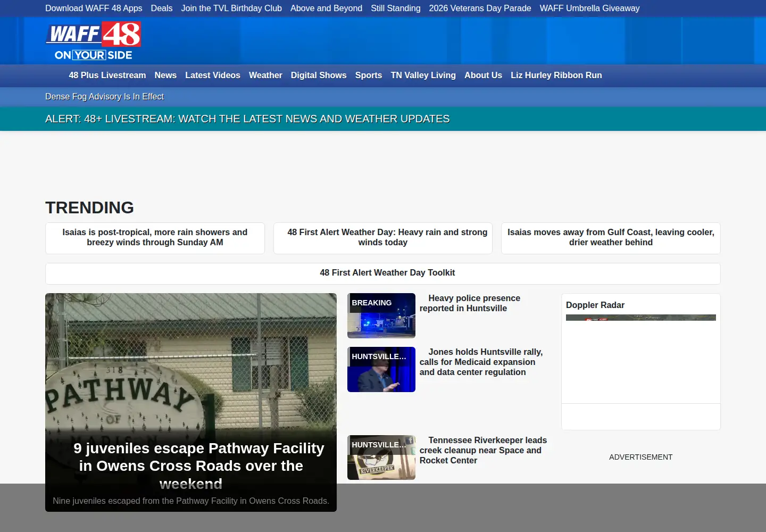The width and height of the screenshot is (766, 532).
Task: Open TN Valley Living from navigation
Action: pyautogui.click(x=423, y=76)
